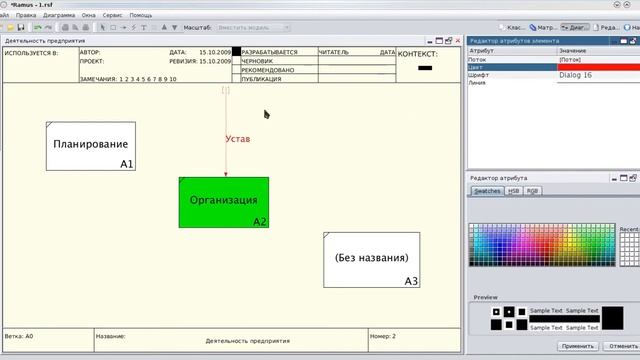Go up one diagram level
Viewport: 640px width, 360px height.
point(164,27)
